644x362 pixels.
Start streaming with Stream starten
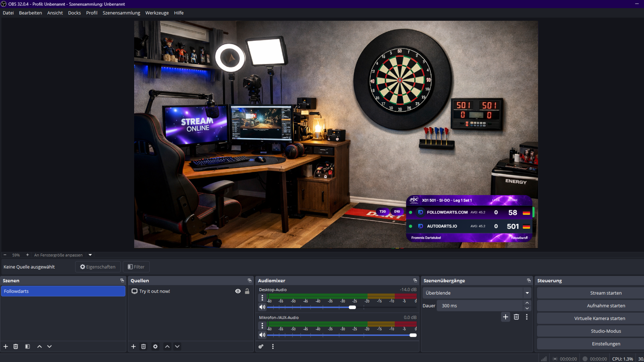[x=605, y=293]
